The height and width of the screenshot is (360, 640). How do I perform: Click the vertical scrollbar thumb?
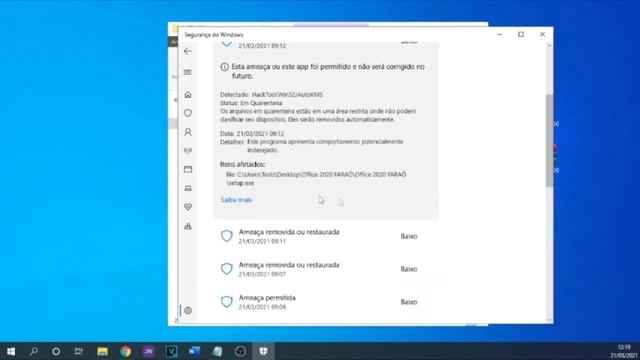point(549,140)
